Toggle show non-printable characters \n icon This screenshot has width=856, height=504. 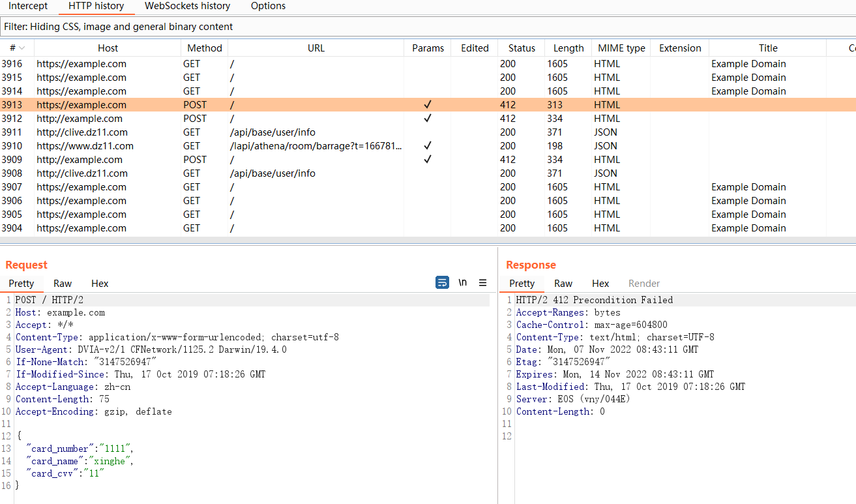(x=462, y=282)
